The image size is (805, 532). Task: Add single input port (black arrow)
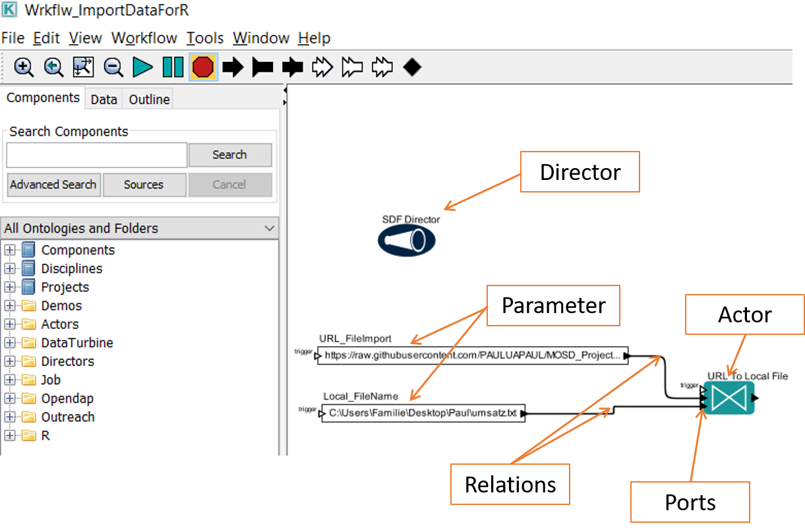point(233,67)
